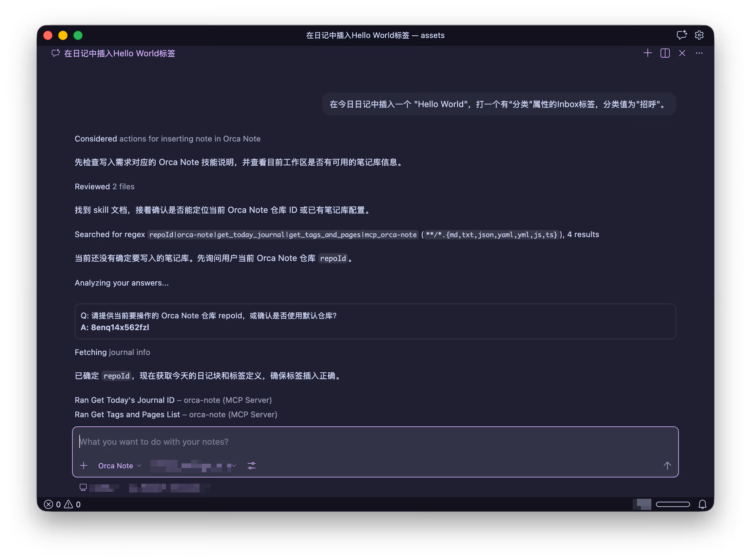Expand 'Considered actions for inserting note' reasoning
The height and width of the screenshot is (560, 751).
click(167, 139)
